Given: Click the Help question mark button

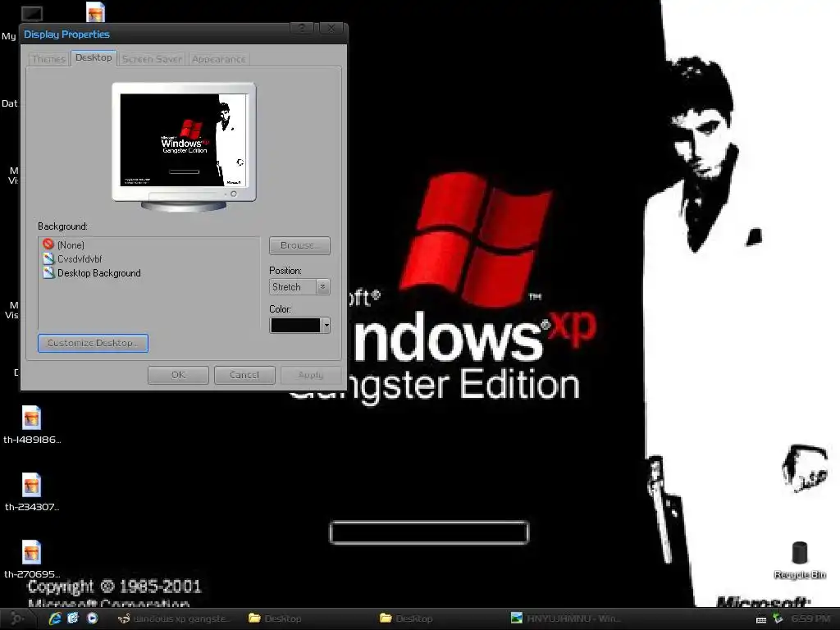Looking at the screenshot, I should (303, 29).
